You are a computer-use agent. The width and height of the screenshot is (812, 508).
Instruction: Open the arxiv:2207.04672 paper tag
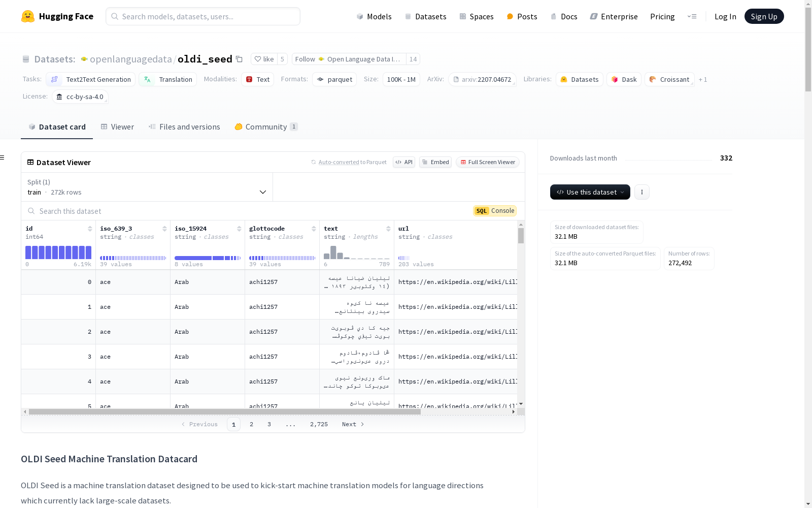tap(482, 79)
